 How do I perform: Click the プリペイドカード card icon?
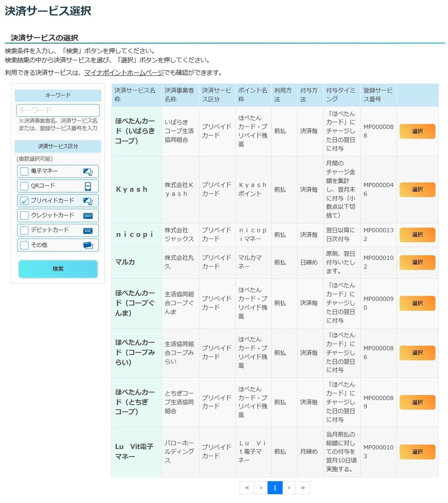pos(88,201)
